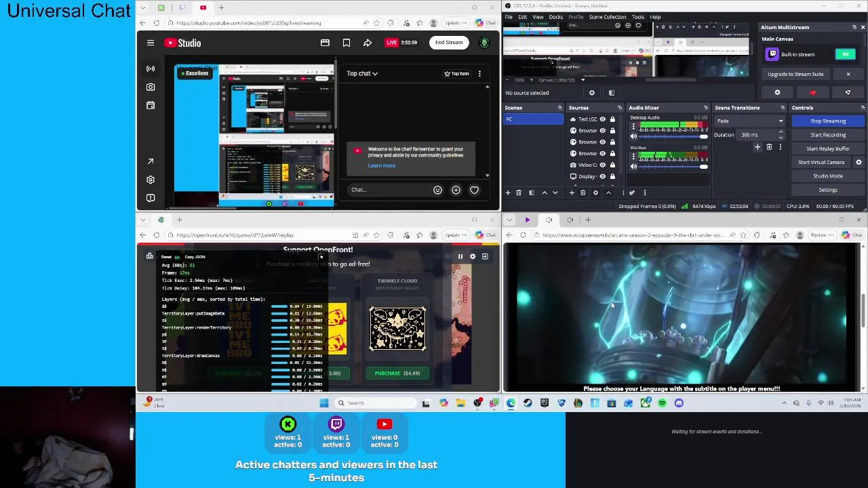Open Learn more link in live chat
Screen dimensions: 868x488
(382, 165)
